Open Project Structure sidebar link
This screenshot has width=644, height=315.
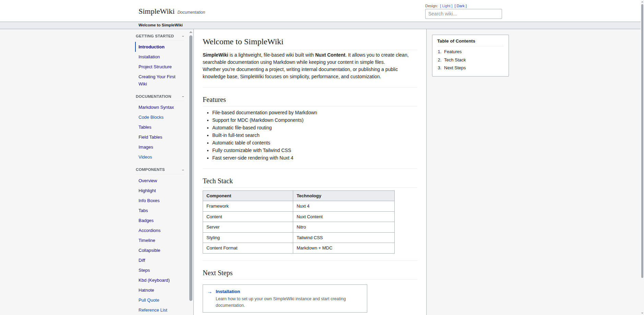pos(155,67)
